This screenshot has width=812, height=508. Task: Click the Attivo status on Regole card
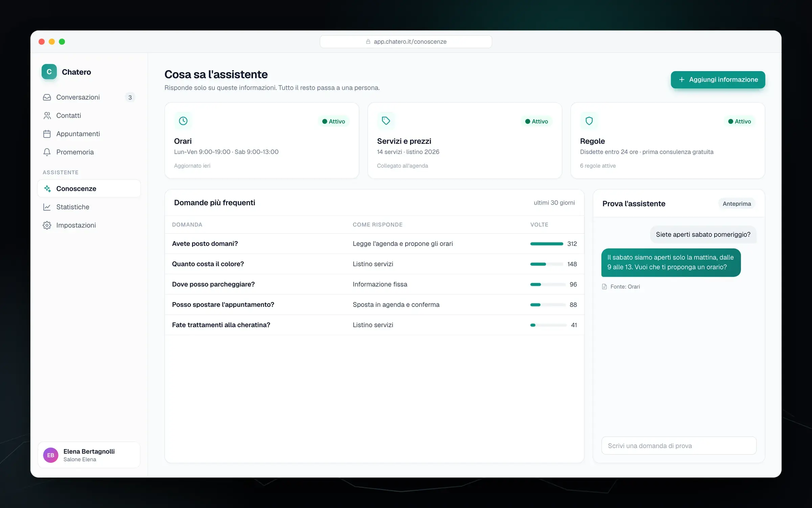tap(740, 121)
